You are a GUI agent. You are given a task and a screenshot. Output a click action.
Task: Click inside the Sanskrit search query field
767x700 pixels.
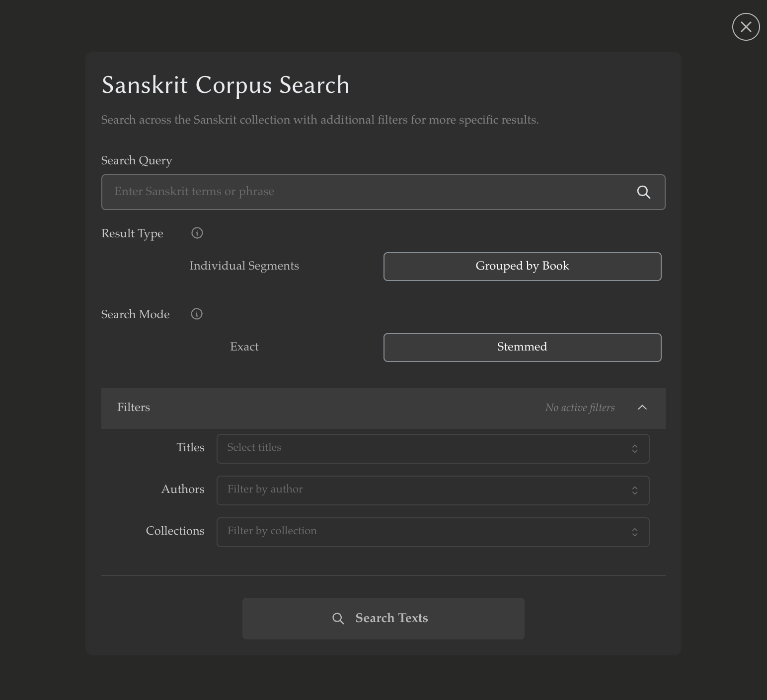coord(348,192)
